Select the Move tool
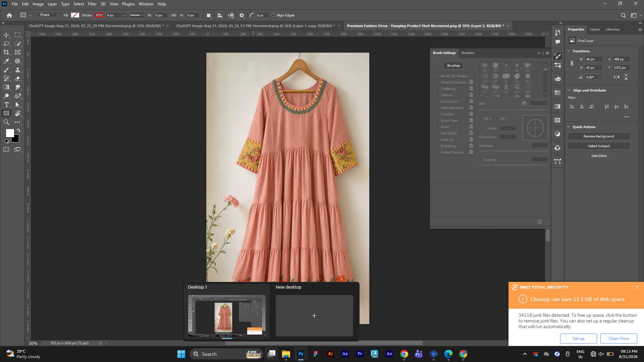Viewport: 644px width, 362px height. coord(6,35)
